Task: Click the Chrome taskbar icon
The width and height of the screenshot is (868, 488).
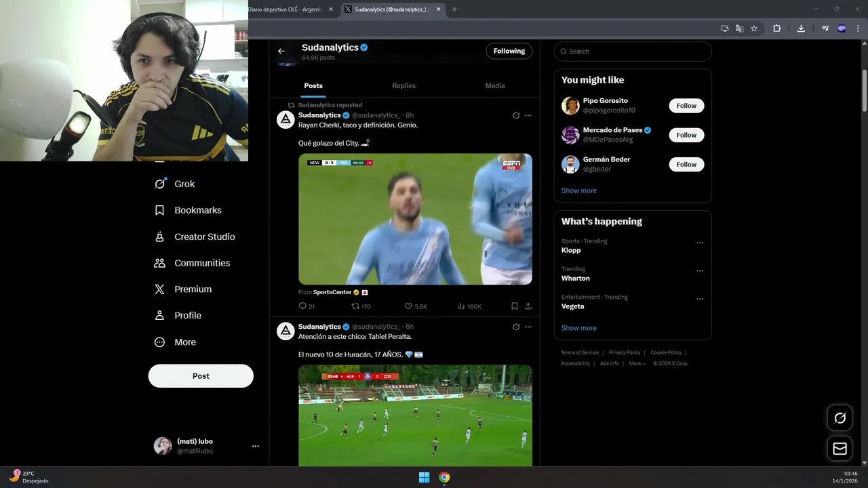Action: pyautogui.click(x=444, y=477)
